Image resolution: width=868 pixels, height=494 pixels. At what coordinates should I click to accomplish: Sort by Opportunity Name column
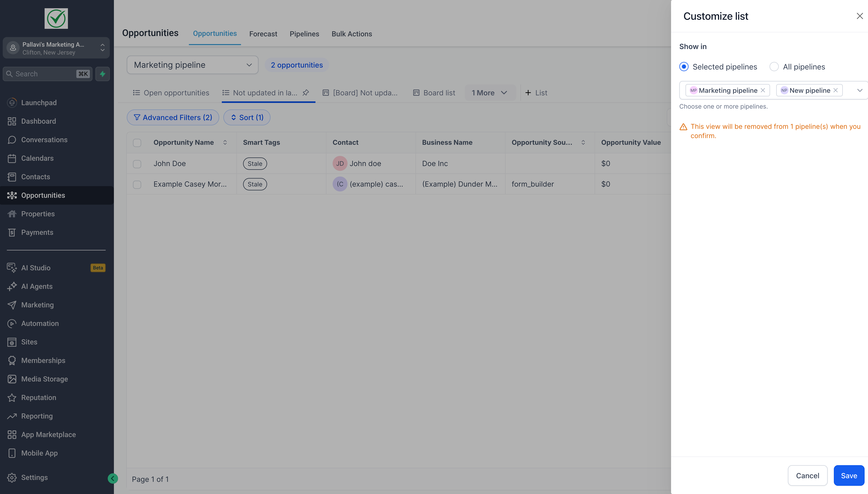pos(225,142)
